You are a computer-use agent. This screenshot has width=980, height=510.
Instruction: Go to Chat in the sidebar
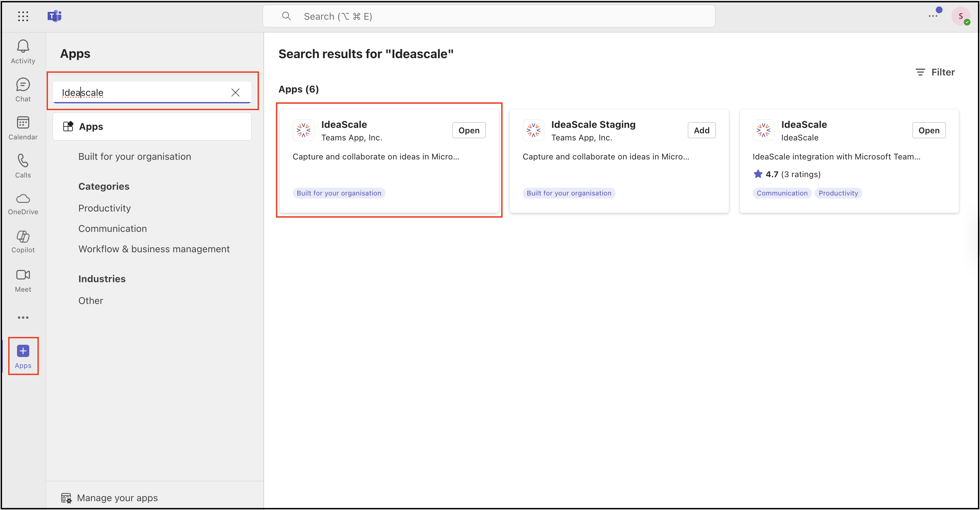pyautogui.click(x=23, y=90)
